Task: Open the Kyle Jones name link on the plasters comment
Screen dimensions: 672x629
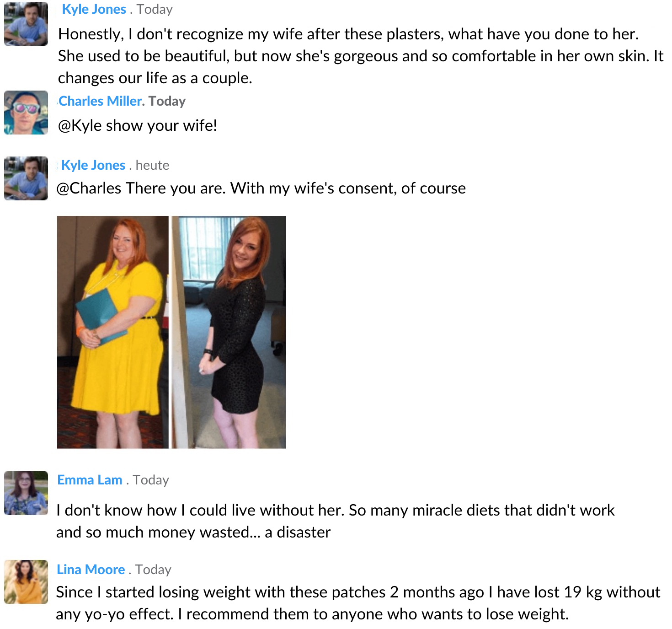Action: [94, 10]
